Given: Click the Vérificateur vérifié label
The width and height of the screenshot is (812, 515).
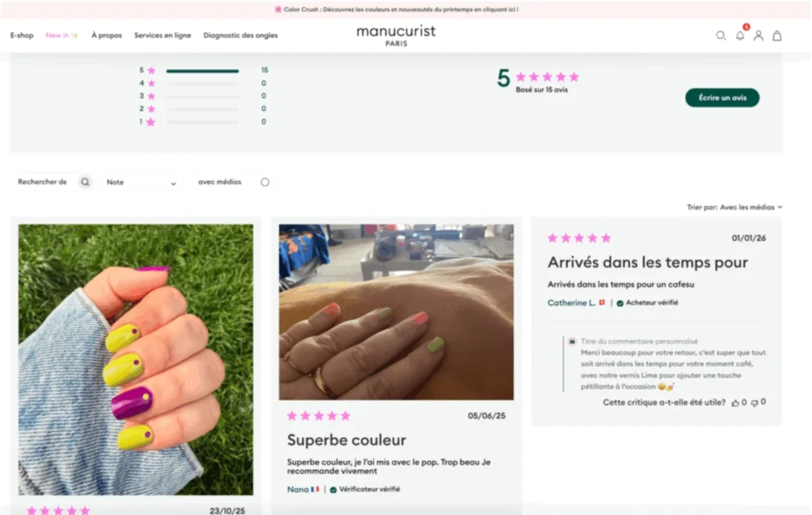Looking at the screenshot, I should 370,489.
